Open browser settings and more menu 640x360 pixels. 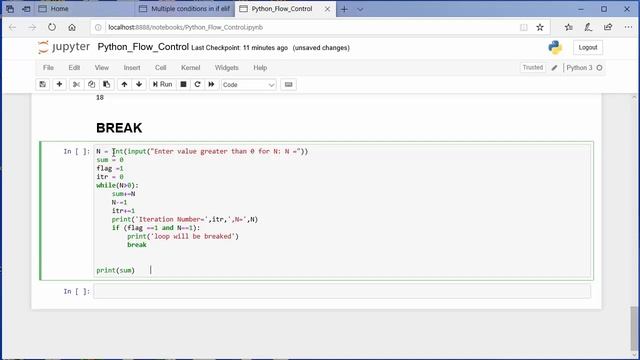pos(628,27)
